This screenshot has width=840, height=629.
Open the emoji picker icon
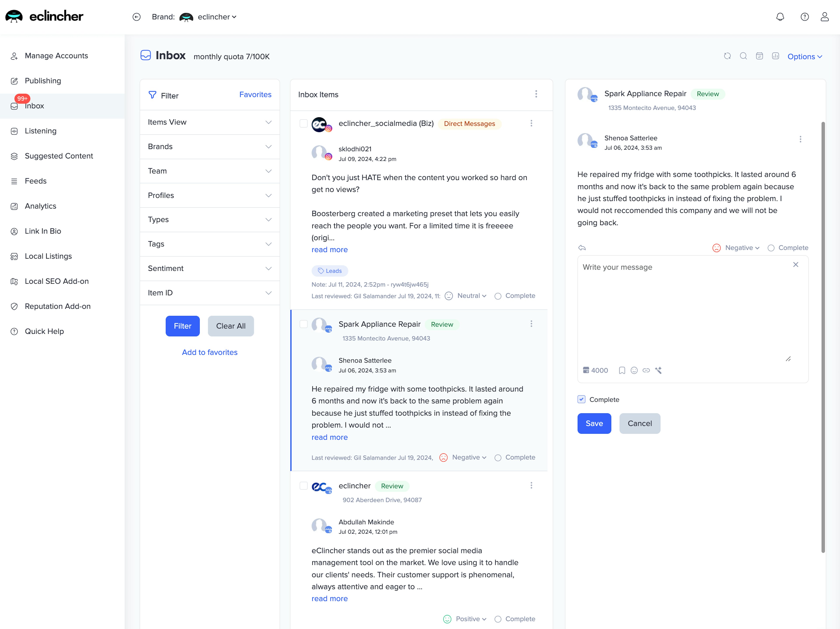click(x=634, y=370)
